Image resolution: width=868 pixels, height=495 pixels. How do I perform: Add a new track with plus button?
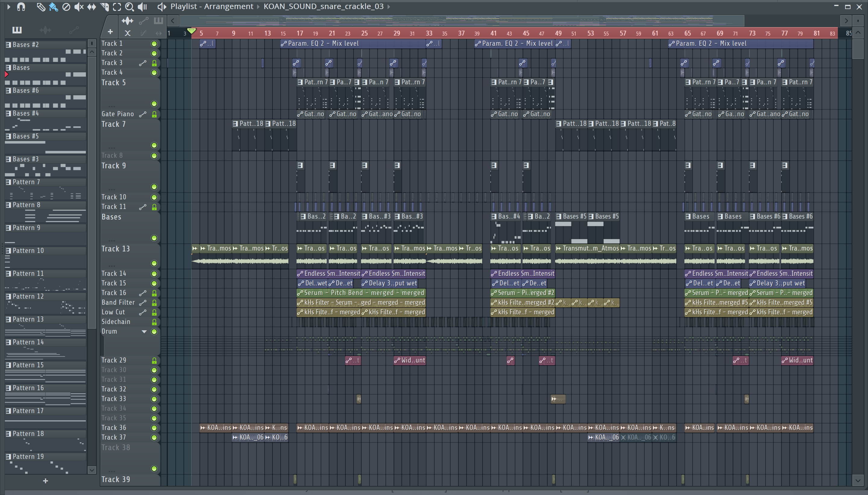[110, 32]
